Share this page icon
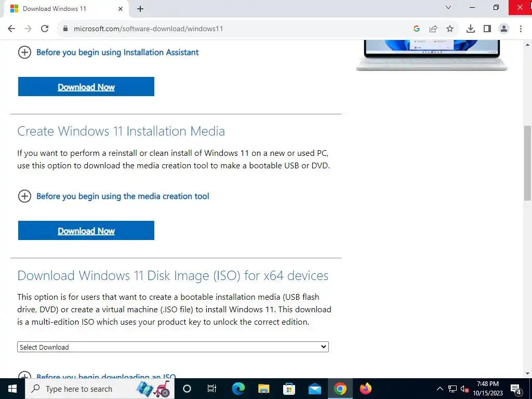Image resolution: width=532 pixels, height=399 pixels. pos(433,29)
